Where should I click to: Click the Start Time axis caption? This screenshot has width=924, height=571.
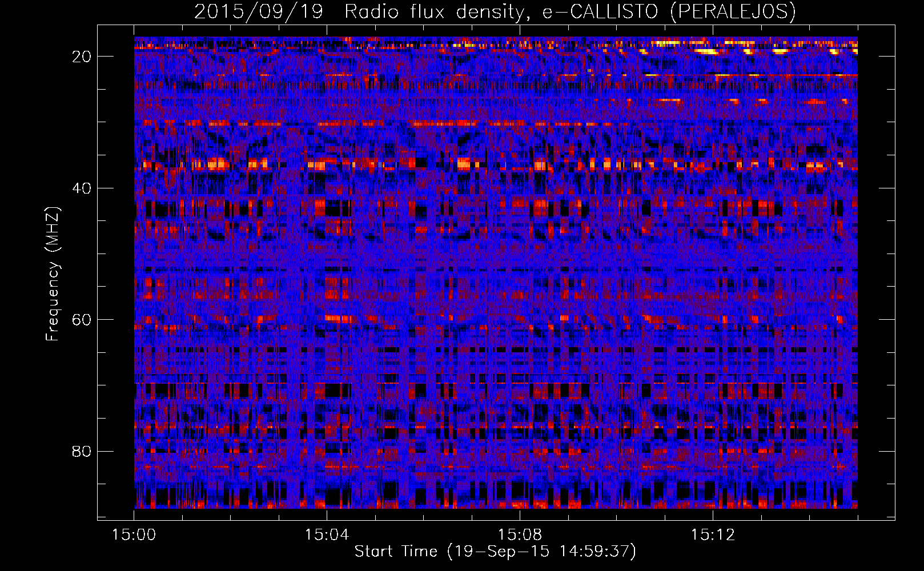tap(495, 552)
